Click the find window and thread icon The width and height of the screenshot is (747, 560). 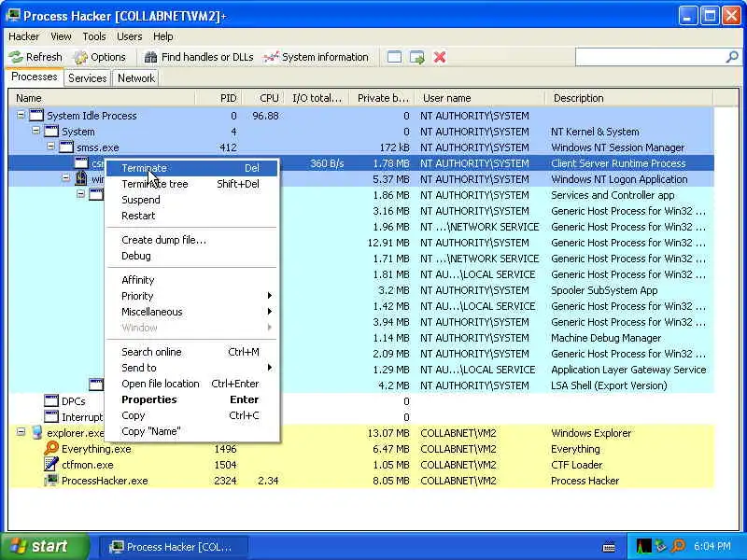[x=416, y=57]
